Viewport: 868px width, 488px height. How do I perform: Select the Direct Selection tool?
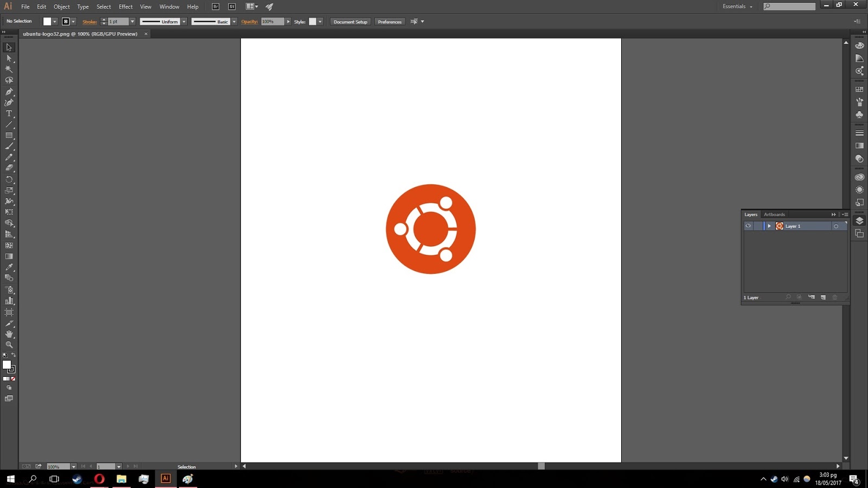click(x=9, y=58)
